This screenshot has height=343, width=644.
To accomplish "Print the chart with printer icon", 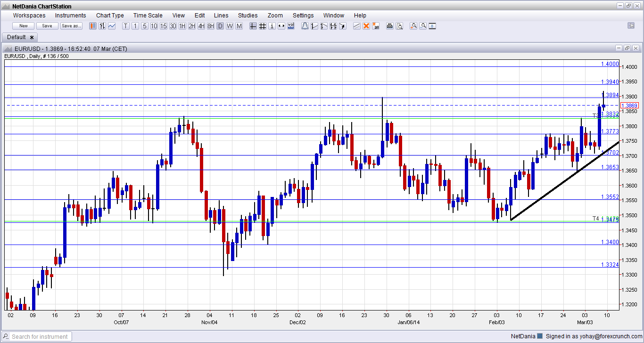I will [x=390, y=26].
